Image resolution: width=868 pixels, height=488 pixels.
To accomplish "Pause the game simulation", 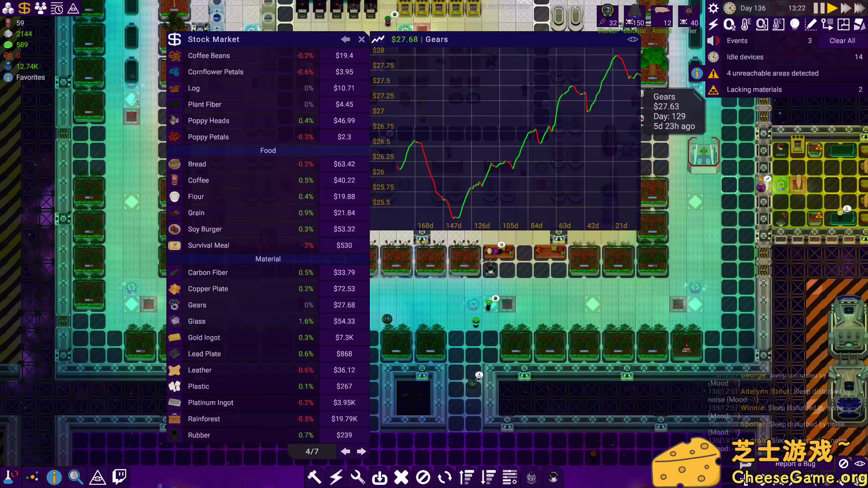I will point(819,8).
